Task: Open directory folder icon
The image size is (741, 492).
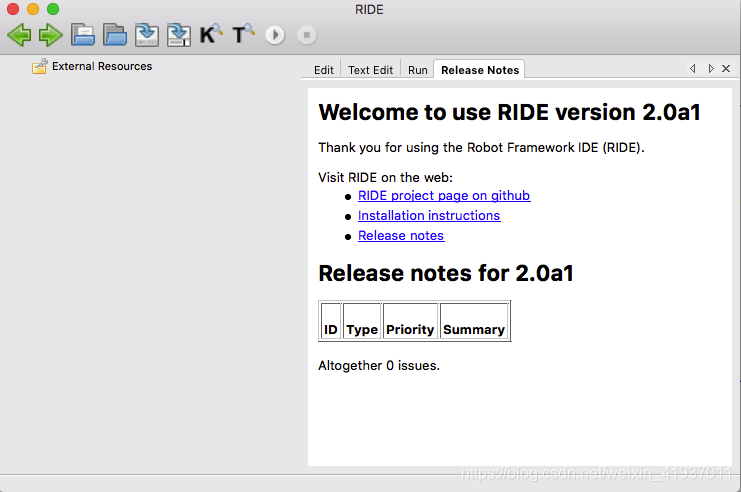Action: pyautogui.click(x=115, y=35)
